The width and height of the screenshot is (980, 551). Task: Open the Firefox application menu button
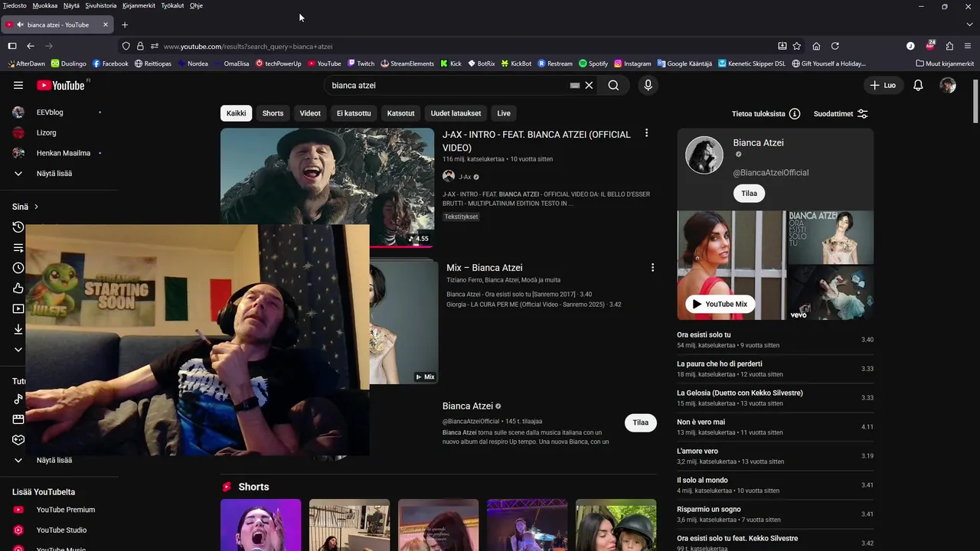[969, 46]
